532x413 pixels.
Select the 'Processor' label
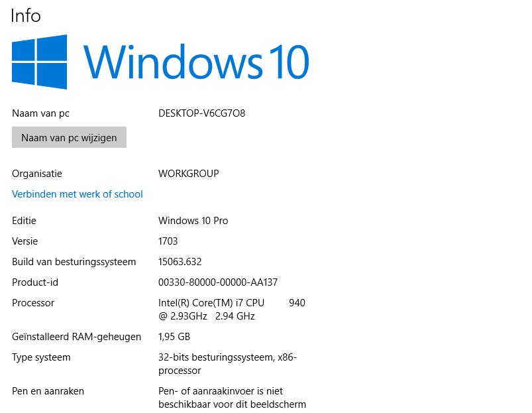[33, 303]
